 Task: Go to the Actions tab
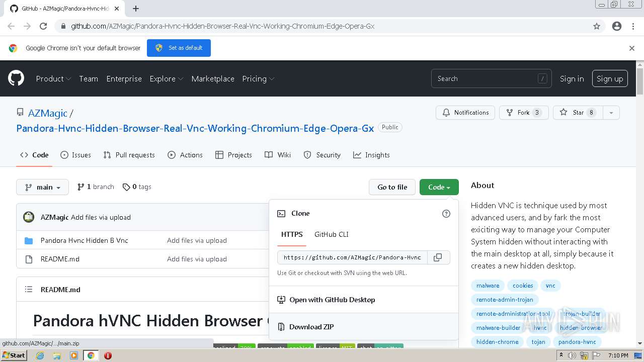pos(185,155)
